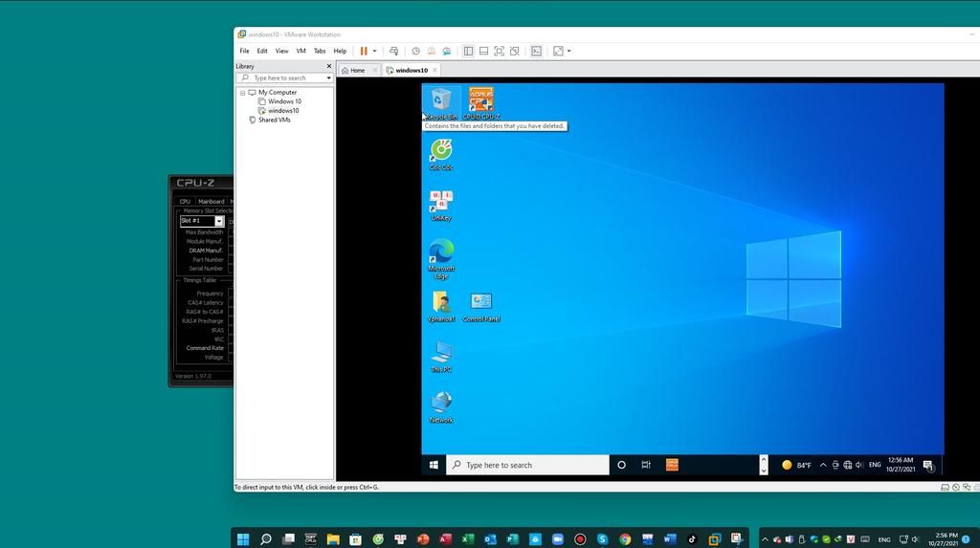Open the CPU-Z memory slot dropdown

coord(219,221)
